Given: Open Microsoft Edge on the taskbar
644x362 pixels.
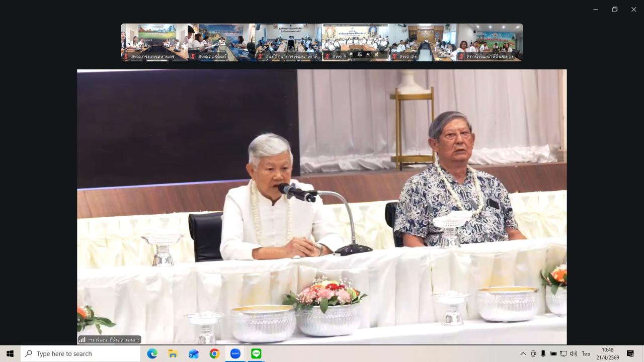Looking at the screenshot, I should point(152,353).
